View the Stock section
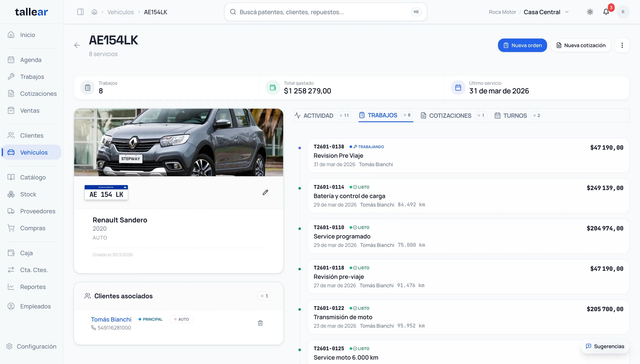The width and height of the screenshot is (640, 364). coord(28,194)
